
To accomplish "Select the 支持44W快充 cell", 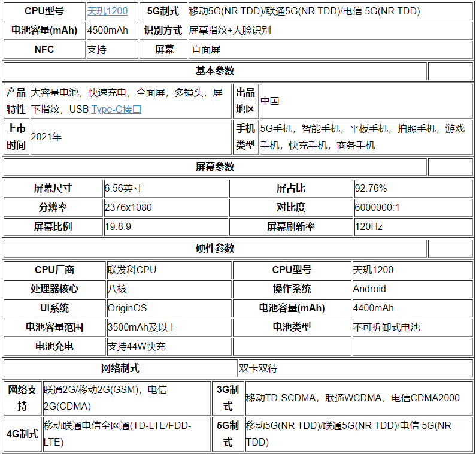I will (137, 347).
